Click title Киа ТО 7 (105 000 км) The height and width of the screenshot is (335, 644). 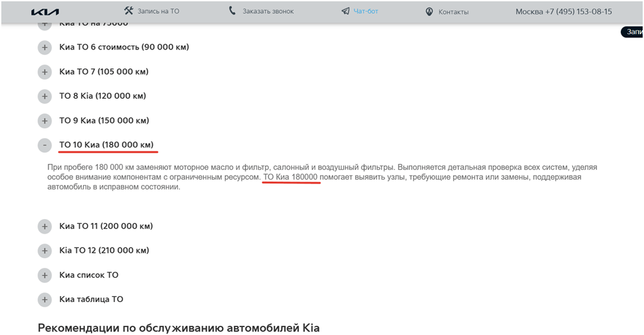point(104,72)
